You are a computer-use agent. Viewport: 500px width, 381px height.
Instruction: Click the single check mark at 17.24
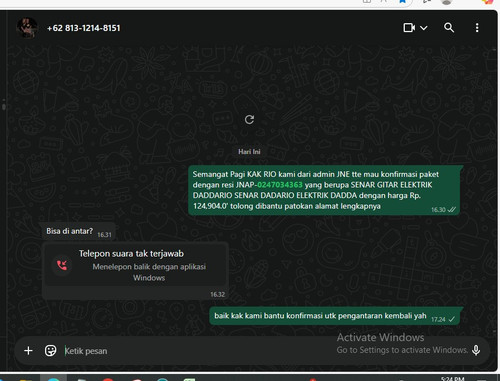[452, 319]
